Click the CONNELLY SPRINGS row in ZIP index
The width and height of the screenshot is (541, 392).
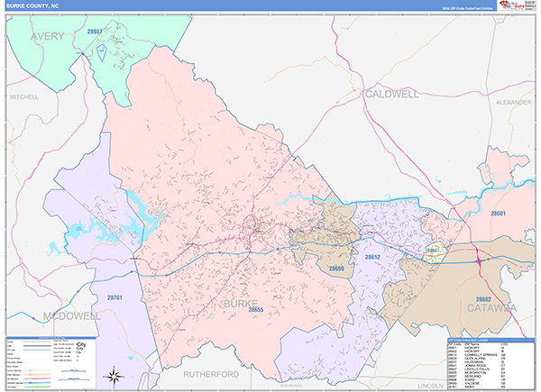pyautogui.click(x=477, y=355)
